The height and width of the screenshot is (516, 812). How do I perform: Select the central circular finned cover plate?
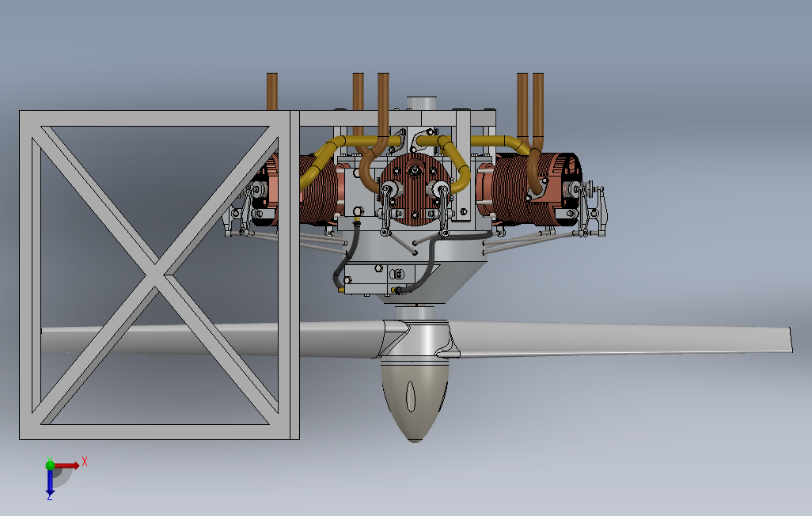(x=414, y=189)
